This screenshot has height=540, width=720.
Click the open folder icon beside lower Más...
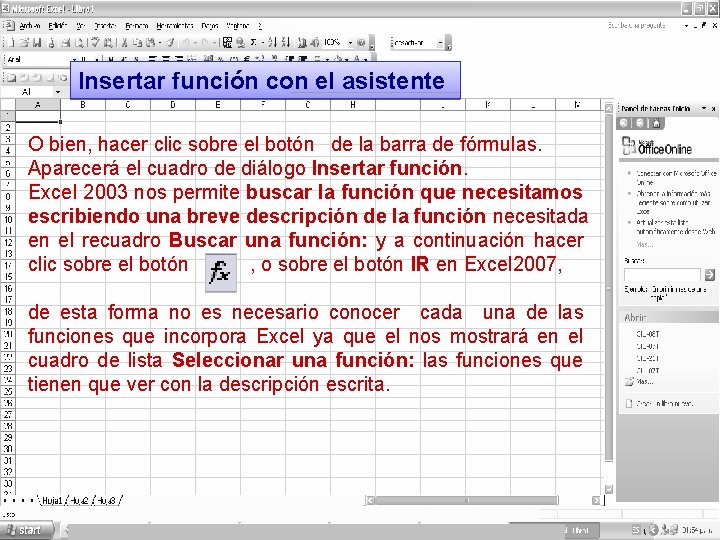pos(629,381)
